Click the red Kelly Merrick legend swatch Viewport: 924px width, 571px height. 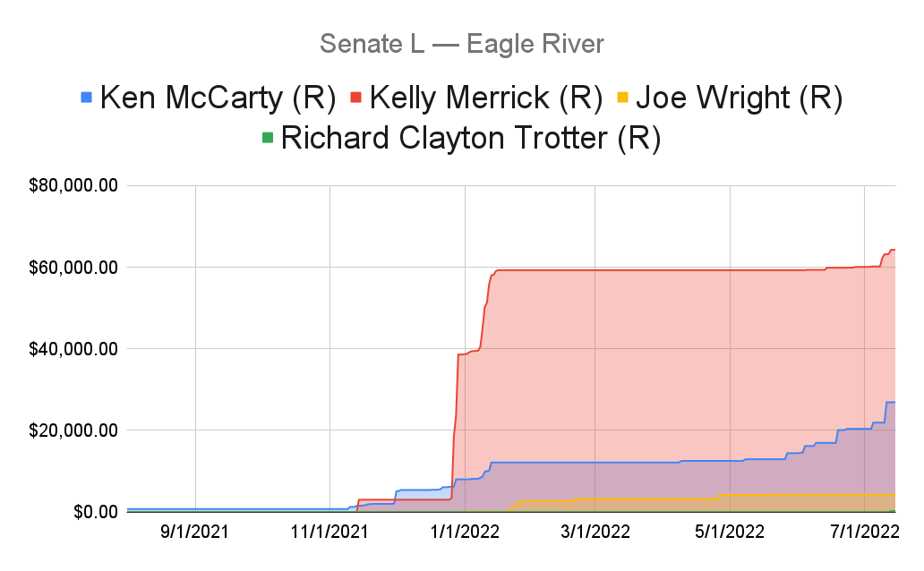[356, 98]
